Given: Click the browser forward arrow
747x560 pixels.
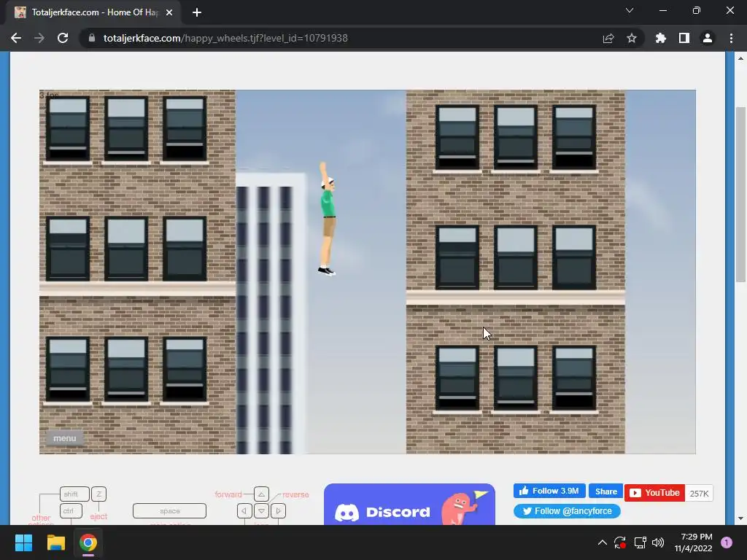Looking at the screenshot, I should pyautogui.click(x=39, y=38).
